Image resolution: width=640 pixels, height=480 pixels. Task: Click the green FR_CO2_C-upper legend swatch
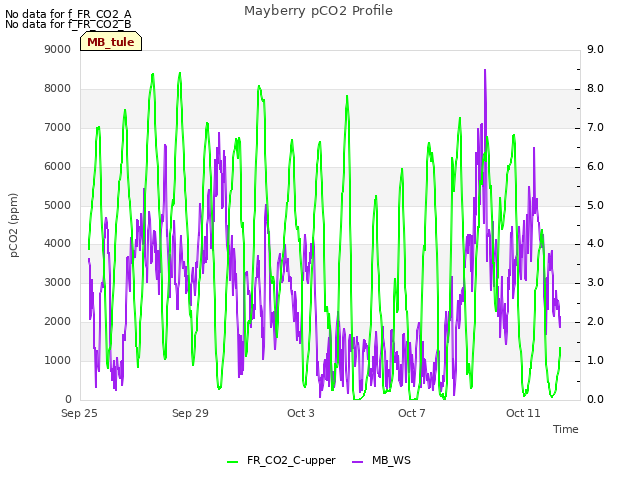[232, 462]
